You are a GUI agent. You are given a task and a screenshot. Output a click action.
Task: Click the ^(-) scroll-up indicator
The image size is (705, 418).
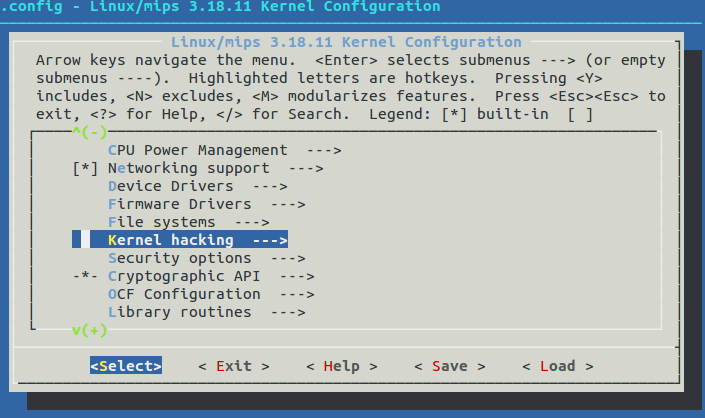[89, 132]
